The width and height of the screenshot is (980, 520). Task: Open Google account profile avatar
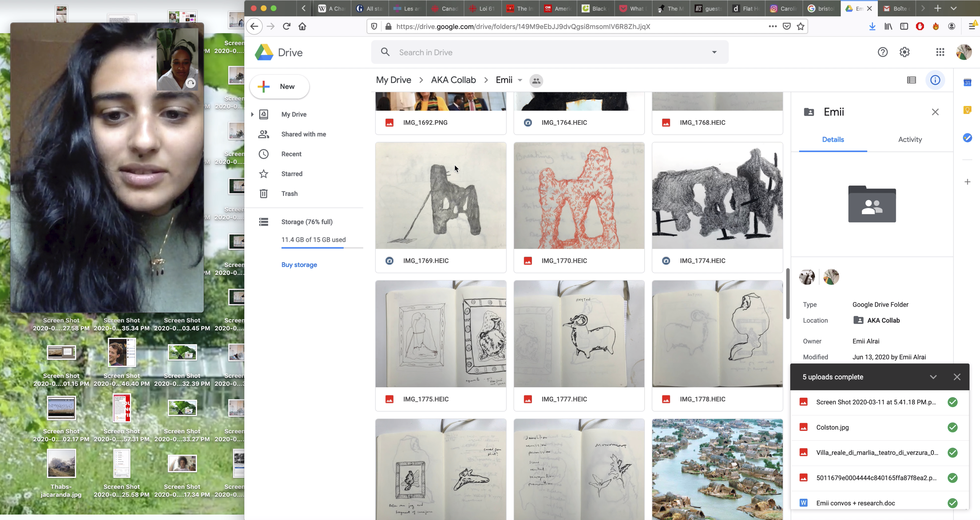[x=964, y=52]
